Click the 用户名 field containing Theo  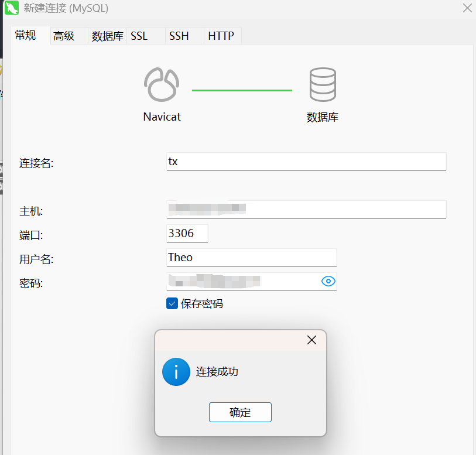251,258
